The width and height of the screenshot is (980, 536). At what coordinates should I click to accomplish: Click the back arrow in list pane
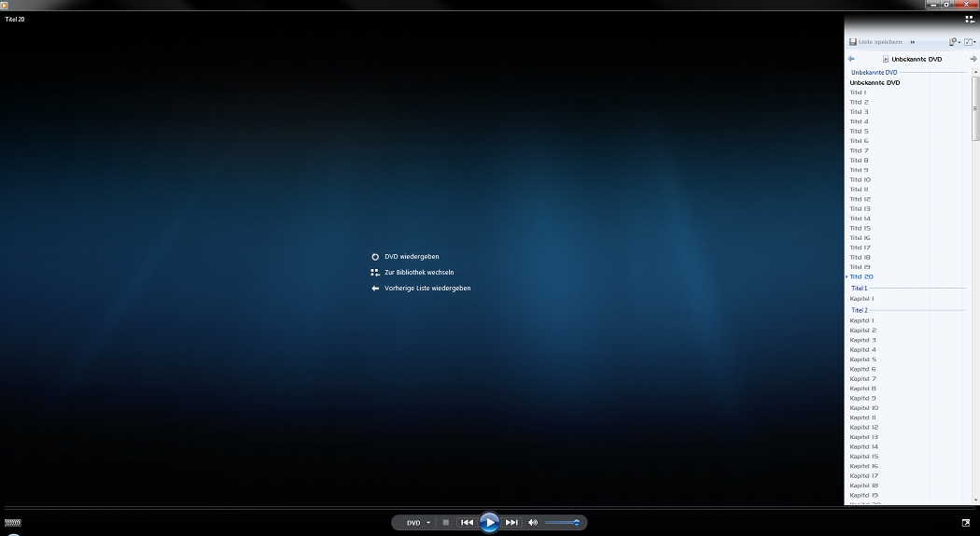[x=851, y=59]
